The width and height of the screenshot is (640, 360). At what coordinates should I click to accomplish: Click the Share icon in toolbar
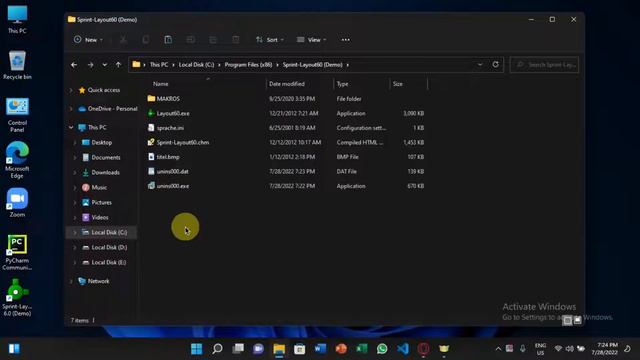[x=213, y=40]
